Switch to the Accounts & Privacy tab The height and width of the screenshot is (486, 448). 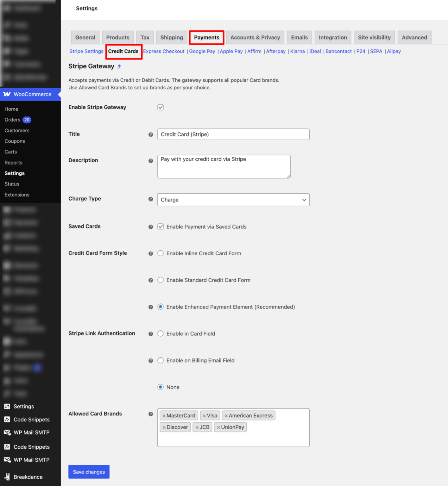click(x=255, y=37)
